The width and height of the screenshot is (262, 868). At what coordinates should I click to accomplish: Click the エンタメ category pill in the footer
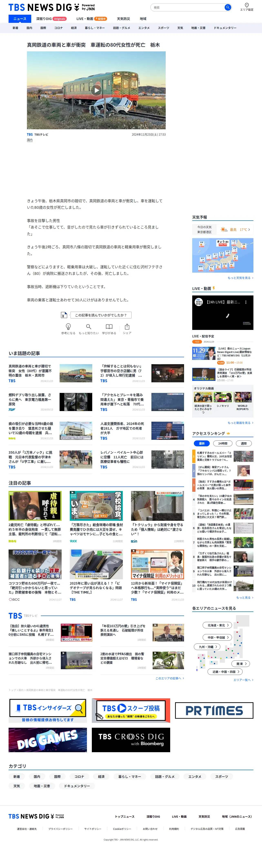(194, 777)
